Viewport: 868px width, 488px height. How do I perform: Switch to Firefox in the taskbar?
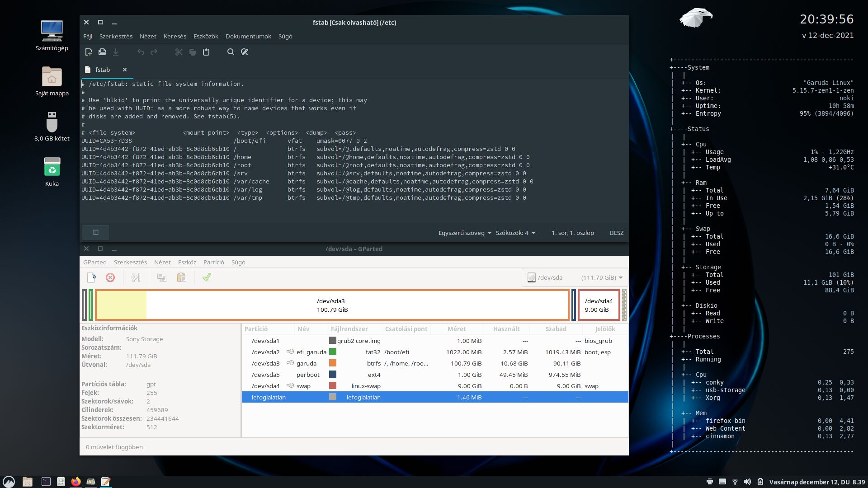click(76, 482)
